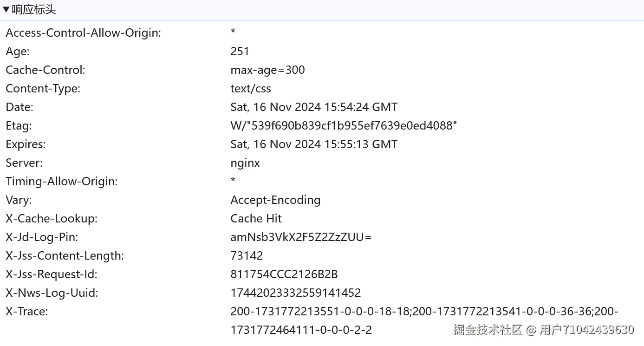Select the Age value 251
644x346 pixels.
click(x=240, y=52)
